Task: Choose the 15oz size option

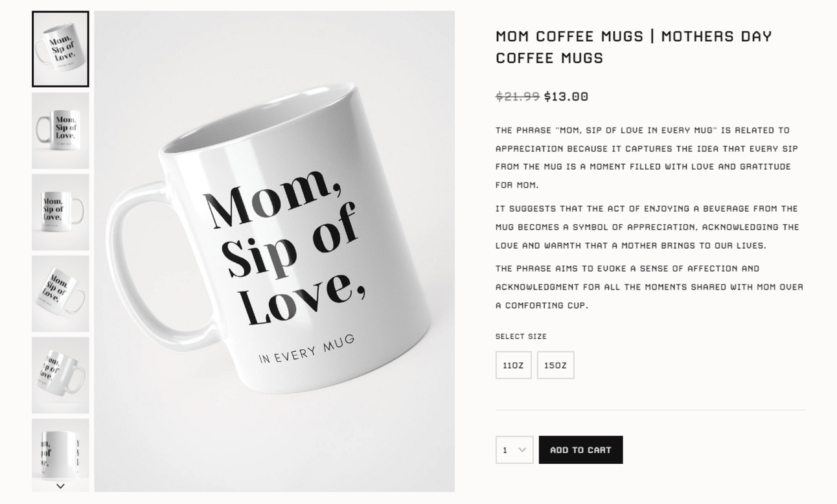Action: tap(555, 365)
